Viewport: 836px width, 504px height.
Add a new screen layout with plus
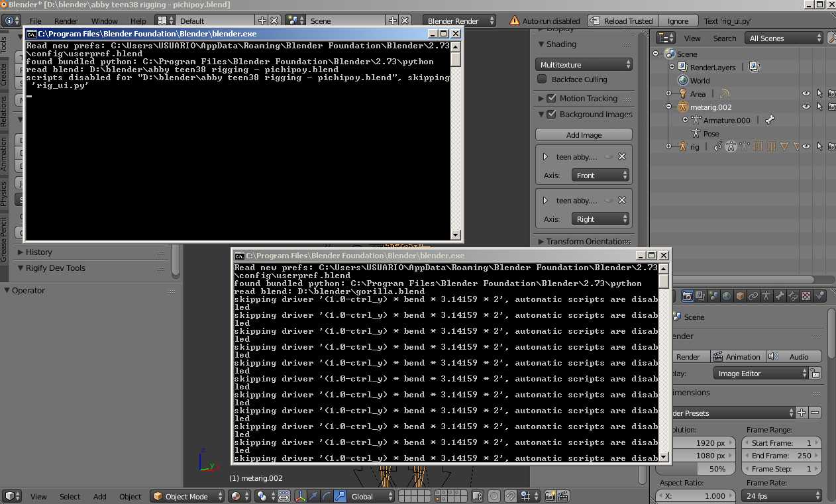click(x=262, y=21)
